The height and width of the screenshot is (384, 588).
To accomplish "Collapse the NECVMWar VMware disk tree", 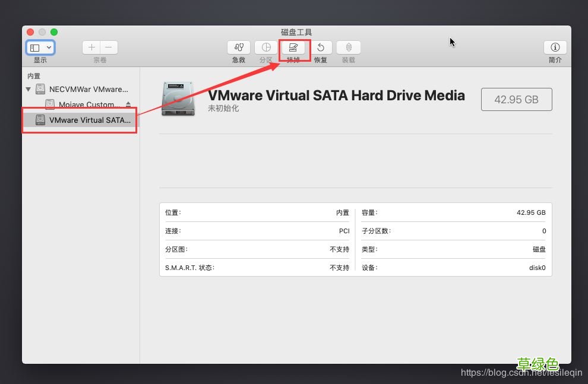I will click(x=28, y=89).
